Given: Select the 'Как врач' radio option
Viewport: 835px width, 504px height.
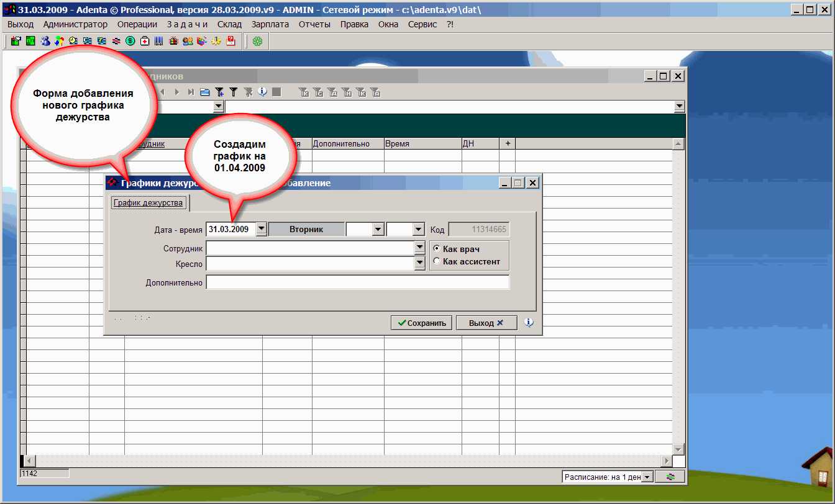Looking at the screenshot, I should 436,248.
